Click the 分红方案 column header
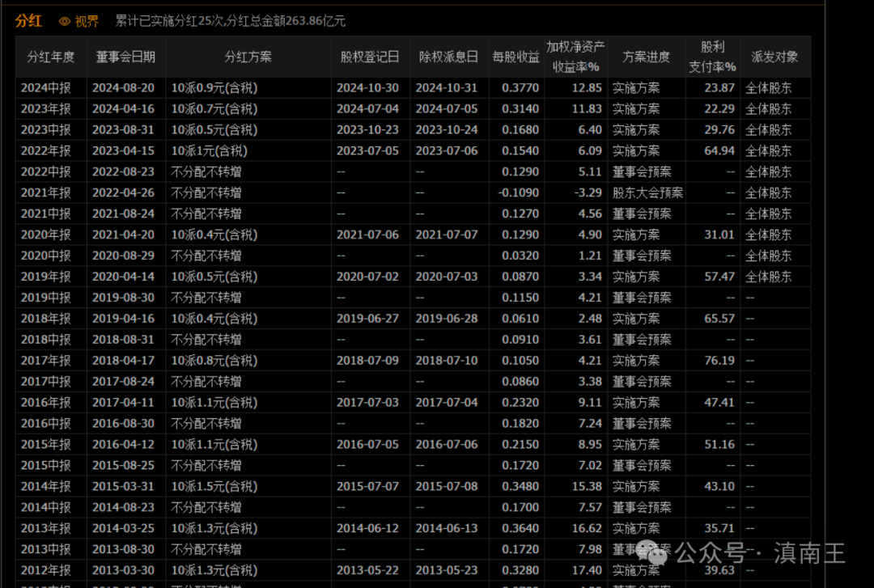This screenshot has width=874, height=588. pyautogui.click(x=248, y=57)
